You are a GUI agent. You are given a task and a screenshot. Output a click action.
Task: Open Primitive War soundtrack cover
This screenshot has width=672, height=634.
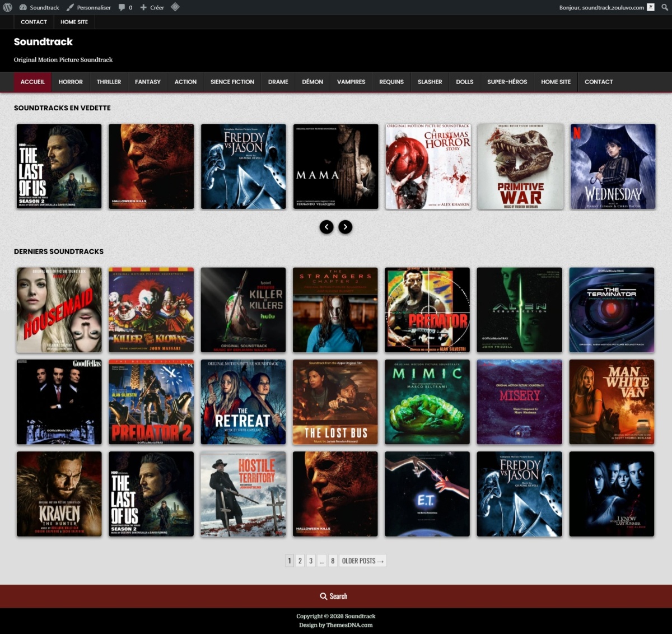pyautogui.click(x=520, y=166)
